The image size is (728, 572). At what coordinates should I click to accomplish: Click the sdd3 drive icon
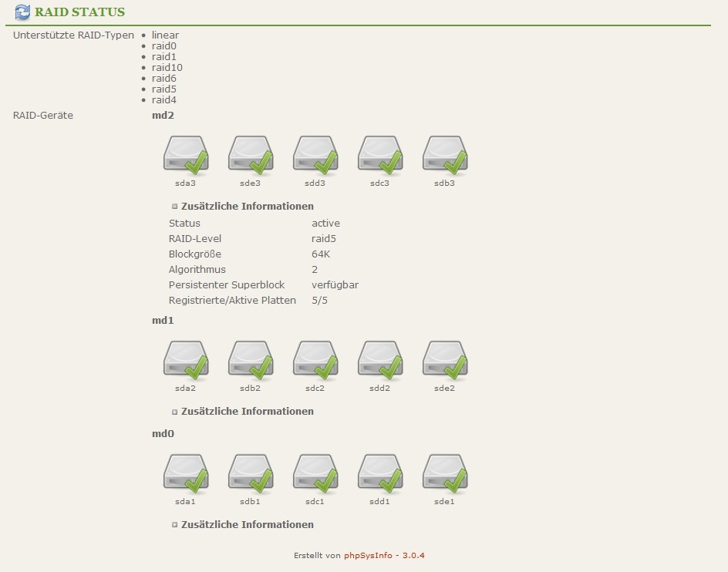pos(315,155)
